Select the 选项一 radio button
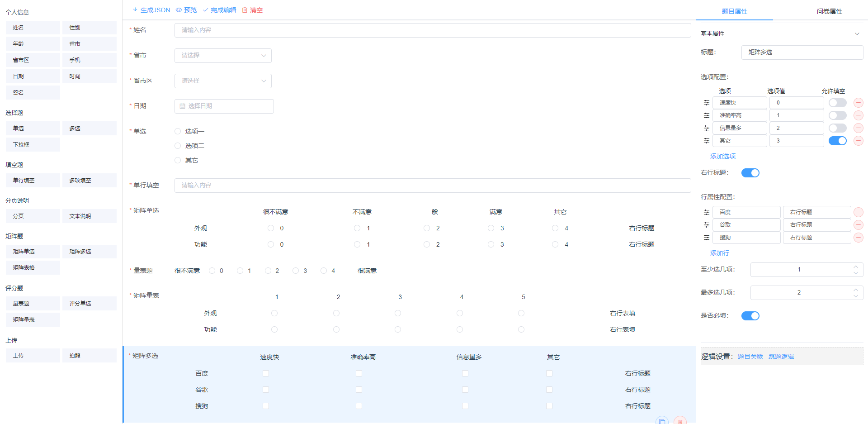Image resolution: width=868 pixels, height=424 pixels. point(178,131)
